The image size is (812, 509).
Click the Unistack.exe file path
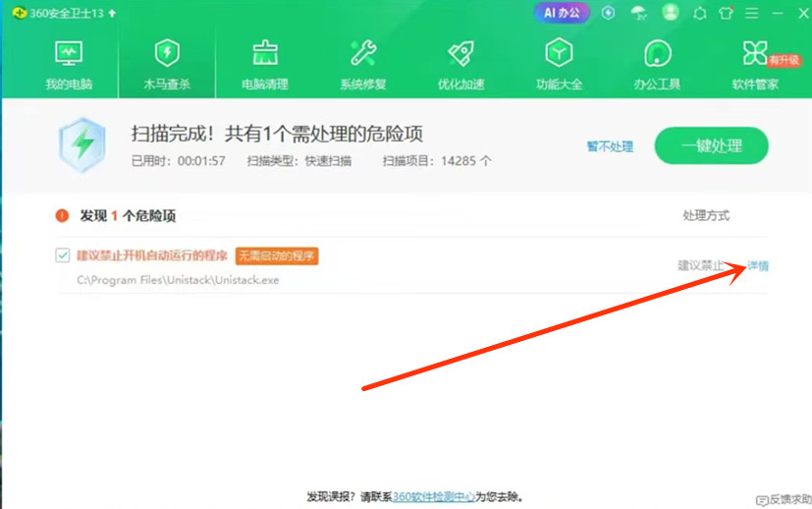coord(178,280)
